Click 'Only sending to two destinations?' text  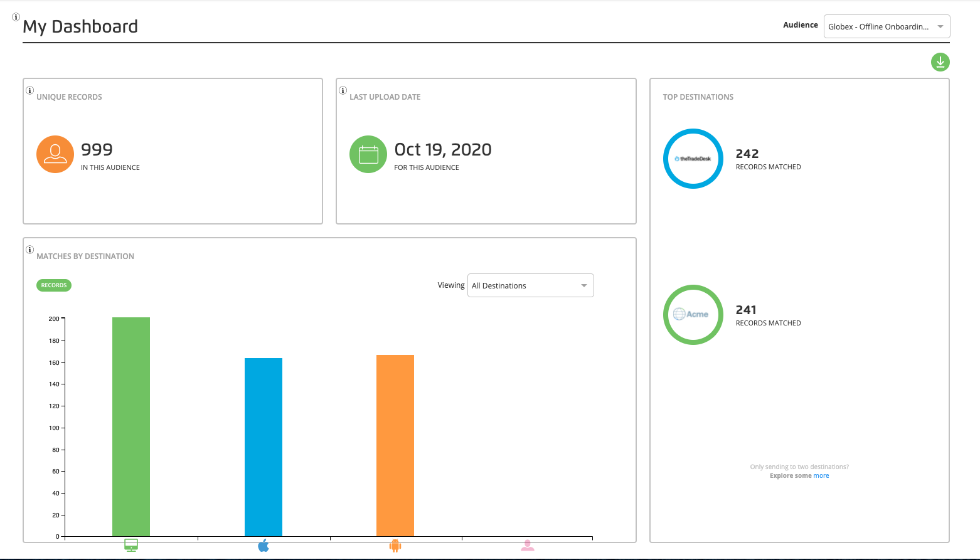pos(799,467)
